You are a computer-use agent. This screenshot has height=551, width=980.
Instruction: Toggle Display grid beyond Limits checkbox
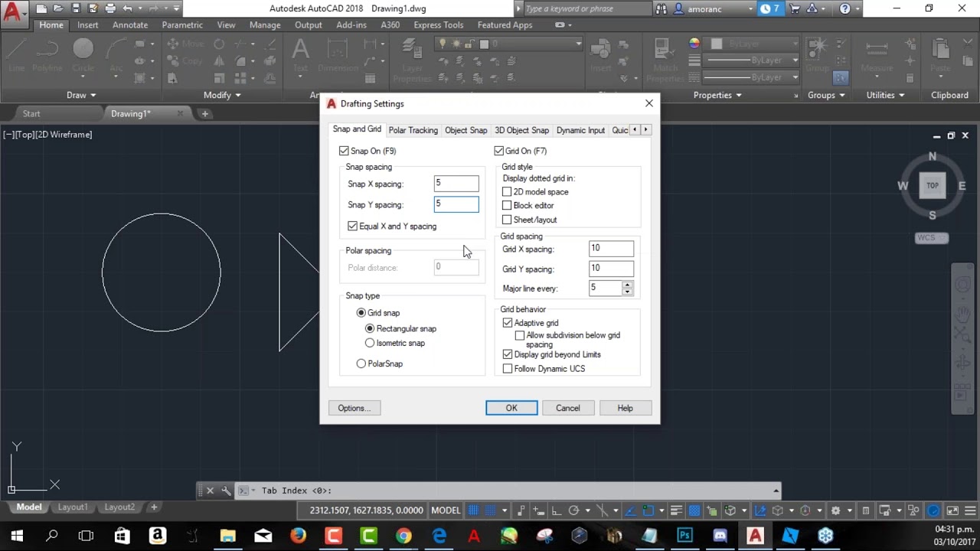click(x=508, y=354)
